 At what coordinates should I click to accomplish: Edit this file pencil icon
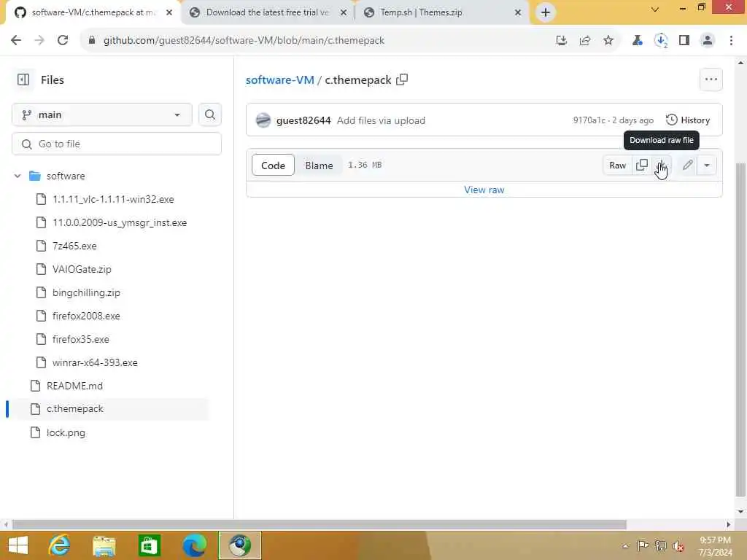(x=687, y=166)
